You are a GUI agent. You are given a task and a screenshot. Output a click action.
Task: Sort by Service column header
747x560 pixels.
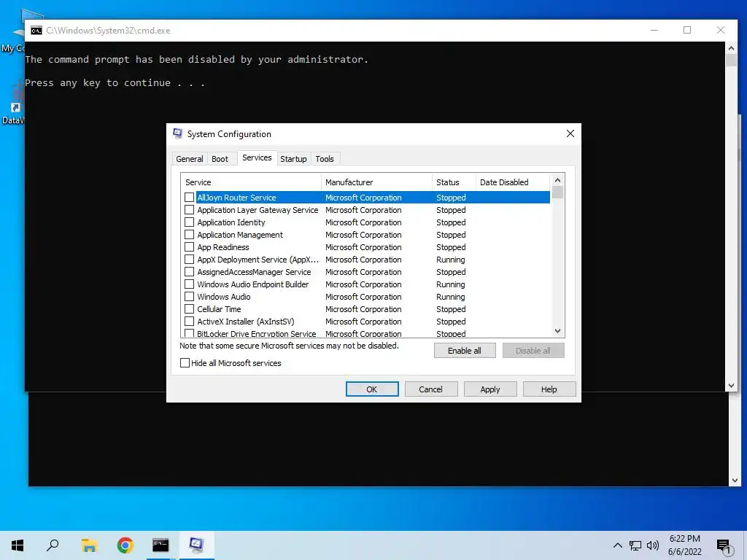251,182
